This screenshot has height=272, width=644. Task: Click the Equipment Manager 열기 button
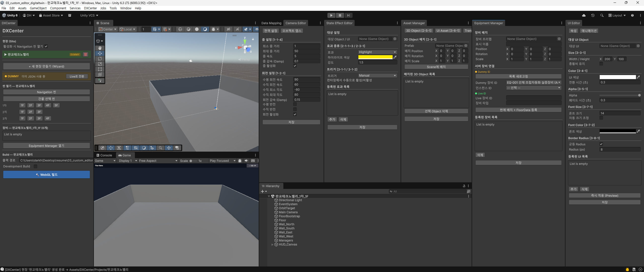(x=46, y=146)
